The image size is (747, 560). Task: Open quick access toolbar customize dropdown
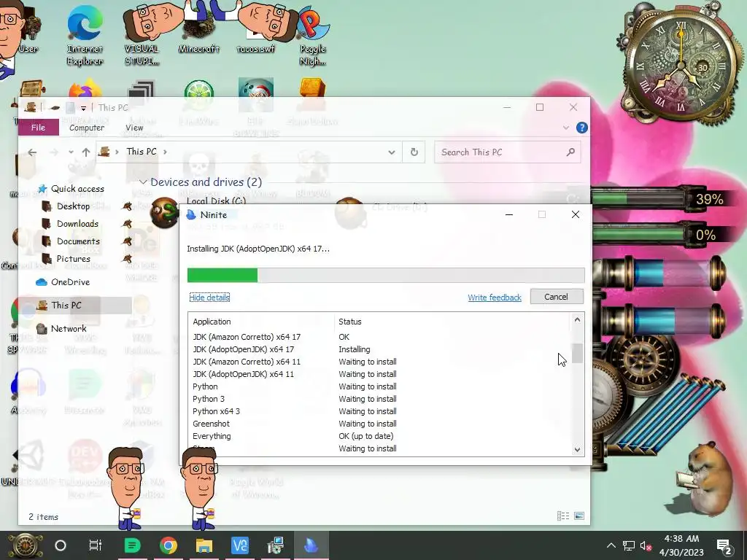click(x=83, y=108)
